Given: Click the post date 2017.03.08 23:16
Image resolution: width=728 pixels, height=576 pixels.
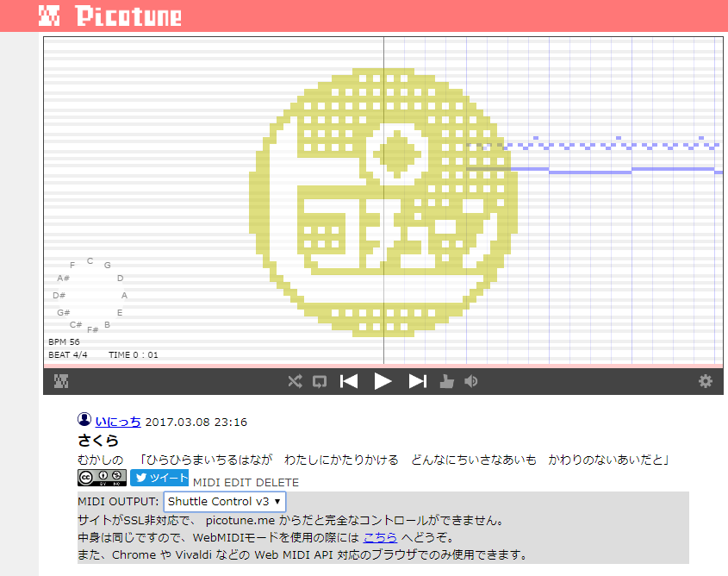Looking at the screenshot, I should point(196,423).
